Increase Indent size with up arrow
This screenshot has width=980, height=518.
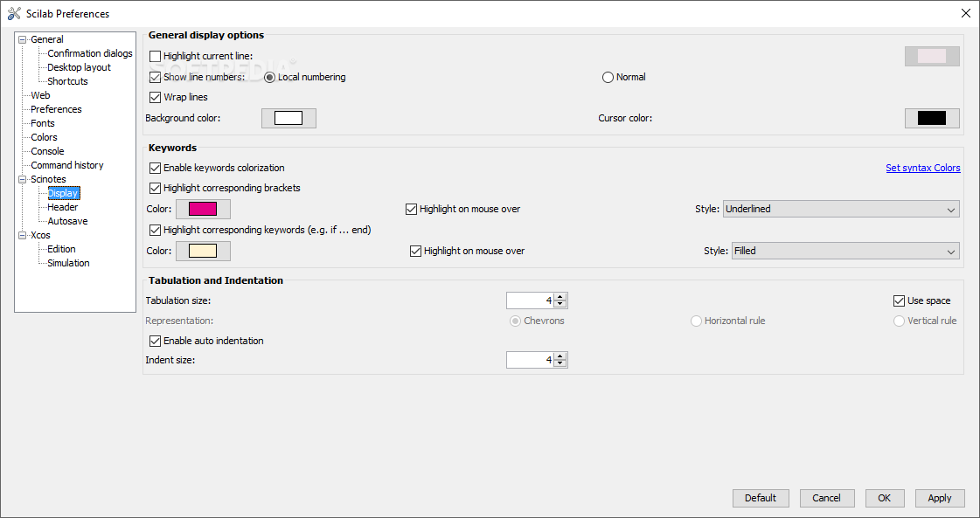click(x=560, y=356)
